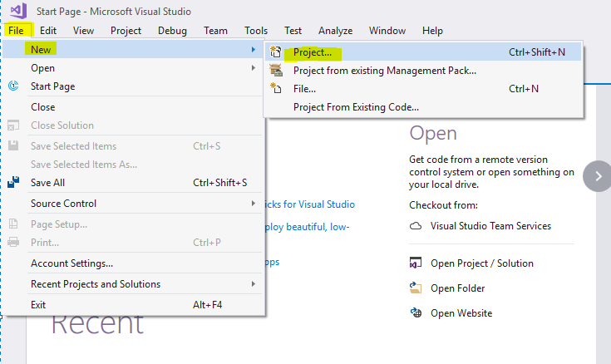611x364 pixels.
Task: Click the round next-arrow button on right
Action: 599,176
